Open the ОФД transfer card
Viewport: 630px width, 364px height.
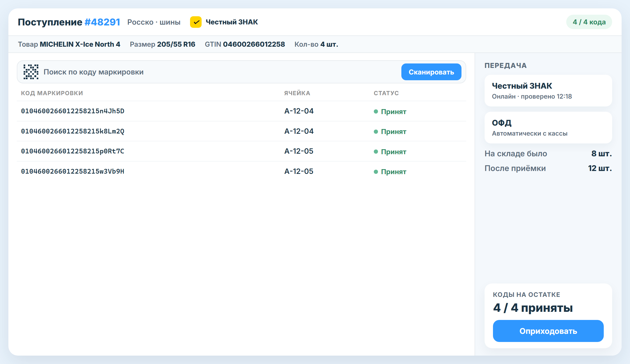[x=548, y=128]
